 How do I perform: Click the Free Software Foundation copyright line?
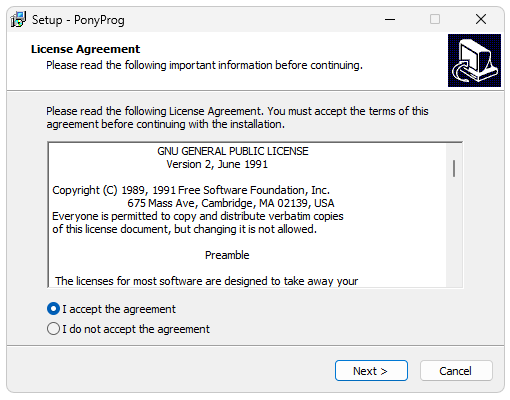pos(191,190)
